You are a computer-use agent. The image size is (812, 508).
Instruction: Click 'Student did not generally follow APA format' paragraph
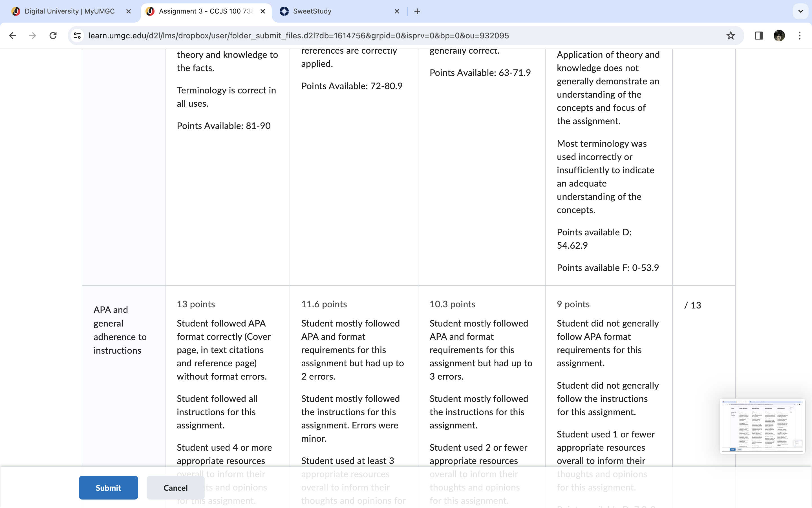tap(608, 343)
